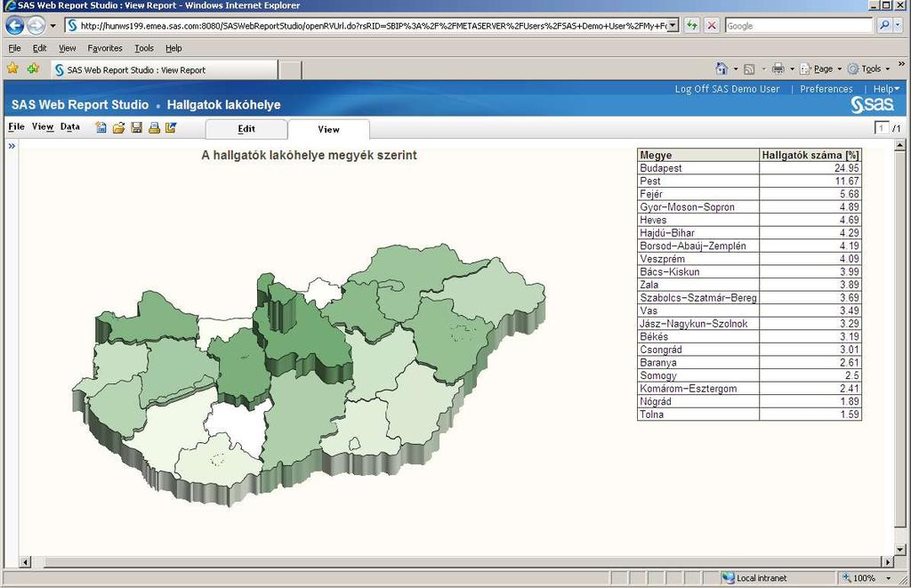Open the browser Print dropdown arrow
The image size is (911, 588).
tap(792, 69)
